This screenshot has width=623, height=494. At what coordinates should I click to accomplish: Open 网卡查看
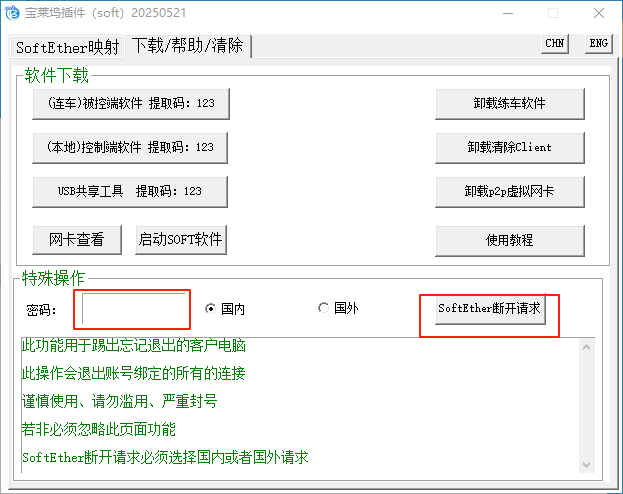pyautogui.click(x=76, y=240)
